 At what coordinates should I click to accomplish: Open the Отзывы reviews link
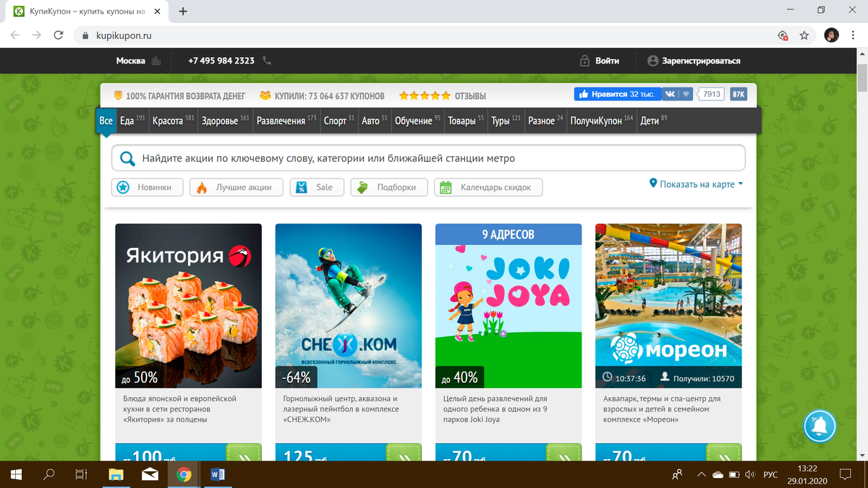[x=470, y=95]
